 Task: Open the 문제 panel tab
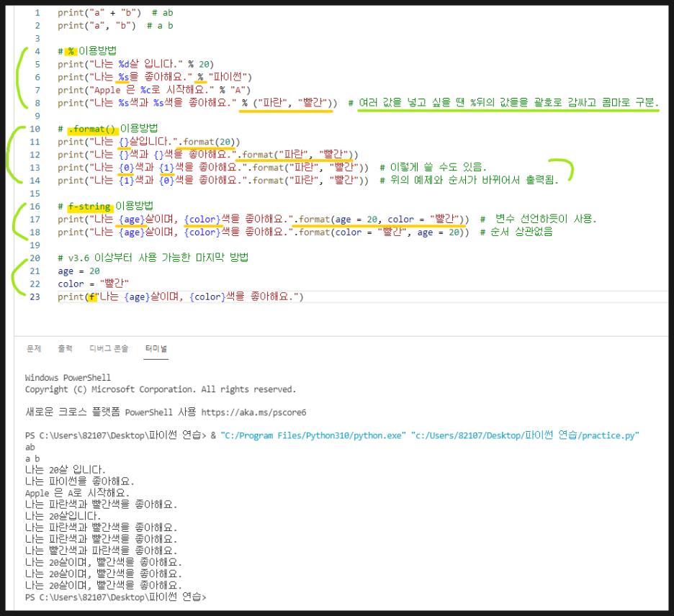pyautogui.click(x=34, y=348)
